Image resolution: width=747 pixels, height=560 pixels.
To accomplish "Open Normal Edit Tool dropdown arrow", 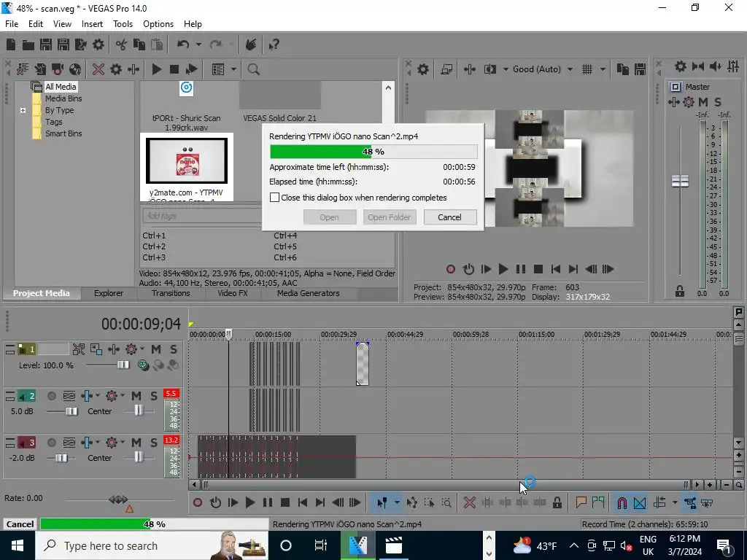I will (396, 502).
